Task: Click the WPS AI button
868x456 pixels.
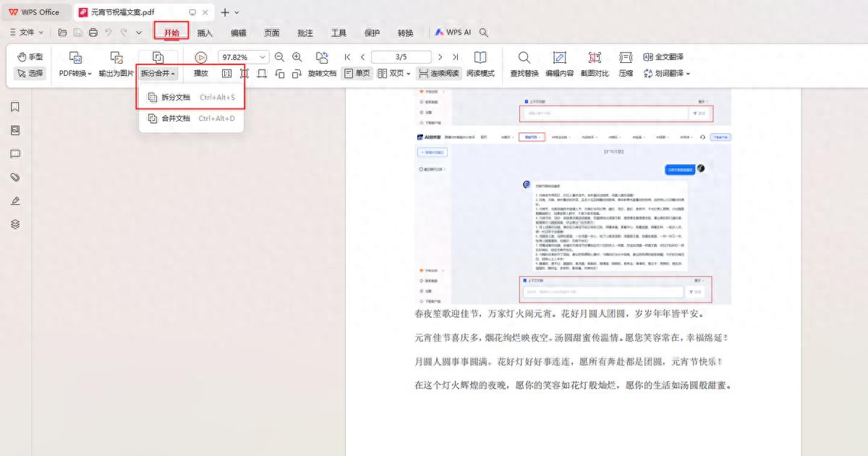Action: pyautogui.click(x=453, y=33)
